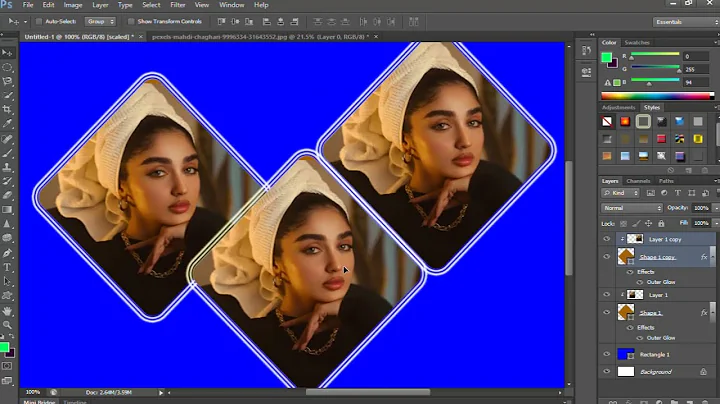This screenshot has height=404, width=720.
Task: Hide the Rectangle 1 layer
Action: (x=607, y=354)
